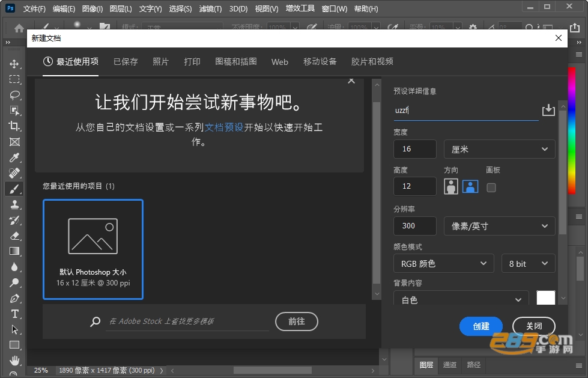Choose landscape orientation
This screenshot has width=588, height=378.
[470, 186]
